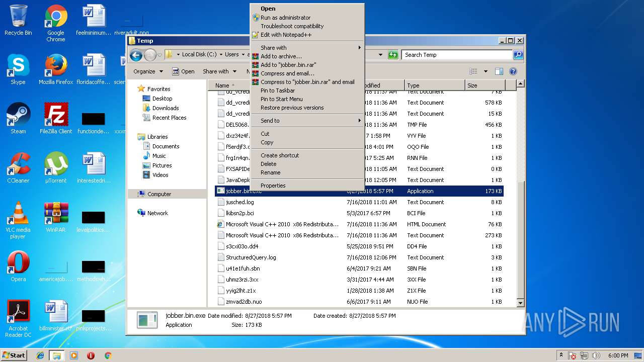Open Acrobat Reader DC shortcut
This screenshot has height=362, width=644.
click(18, 319)
